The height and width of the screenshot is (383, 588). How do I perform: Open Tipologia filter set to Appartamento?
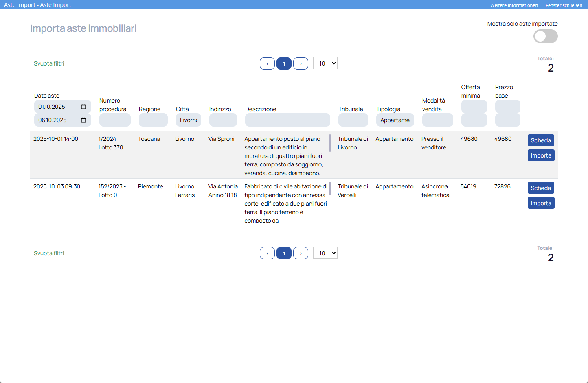pyautogui.click(x=395, y=120)
